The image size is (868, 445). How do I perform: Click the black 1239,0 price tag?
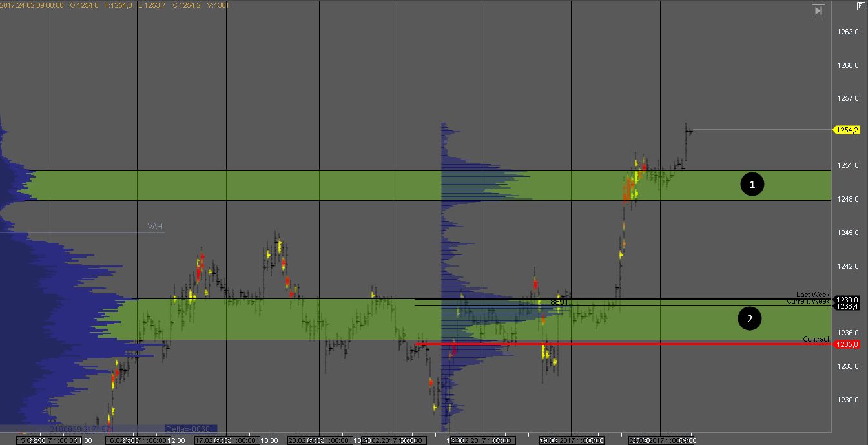point(847,300)
